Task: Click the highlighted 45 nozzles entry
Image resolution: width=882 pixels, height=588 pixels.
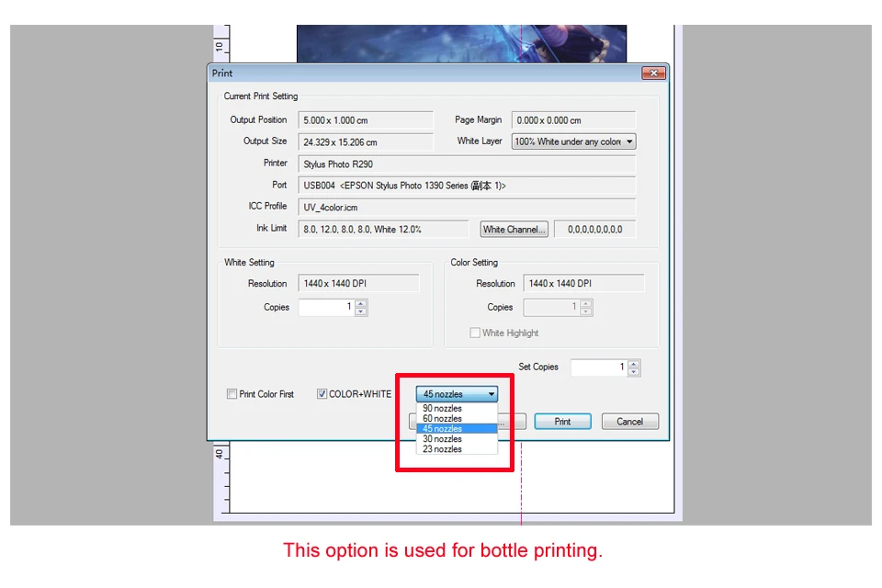Action: point(442,429)
